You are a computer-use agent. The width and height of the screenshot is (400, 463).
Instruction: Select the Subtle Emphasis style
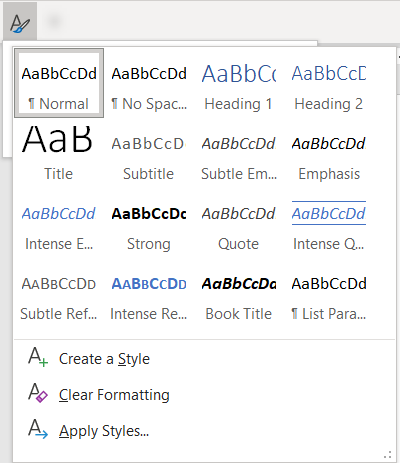[239, 153]
